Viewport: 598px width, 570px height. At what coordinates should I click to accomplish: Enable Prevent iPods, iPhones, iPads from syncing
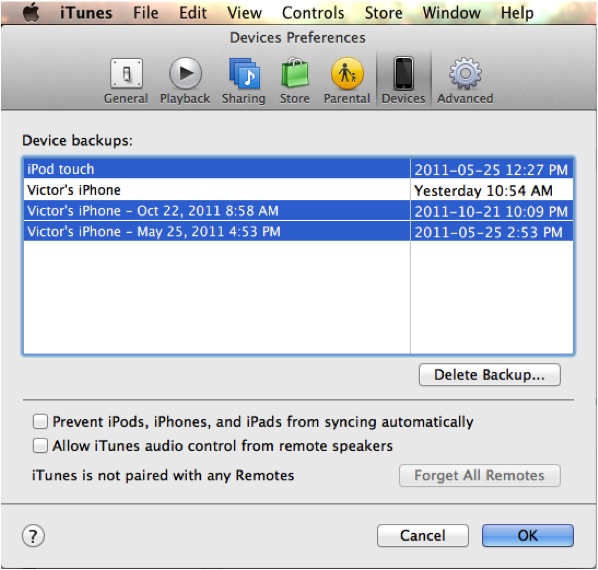pyautogui.click(x=40, y=422)
